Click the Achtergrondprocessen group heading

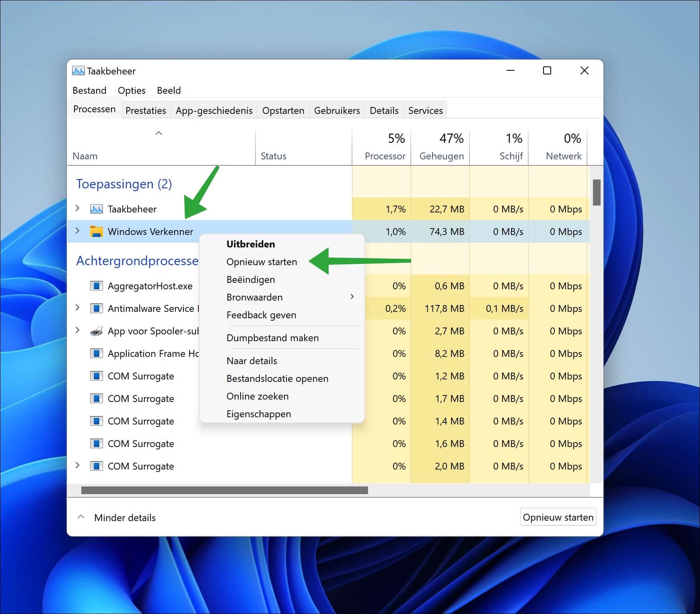click(137, 261)
